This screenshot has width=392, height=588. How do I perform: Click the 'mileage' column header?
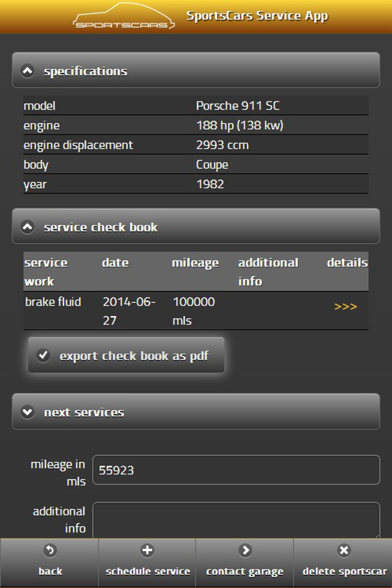195,263
